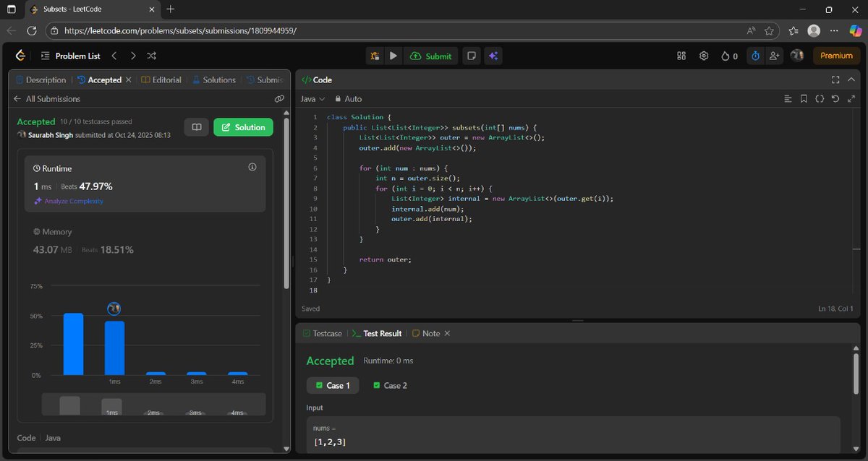Open the layout grid icon
Image resolution: width=868 pixels, height=461 pixels.
point(681,56)
